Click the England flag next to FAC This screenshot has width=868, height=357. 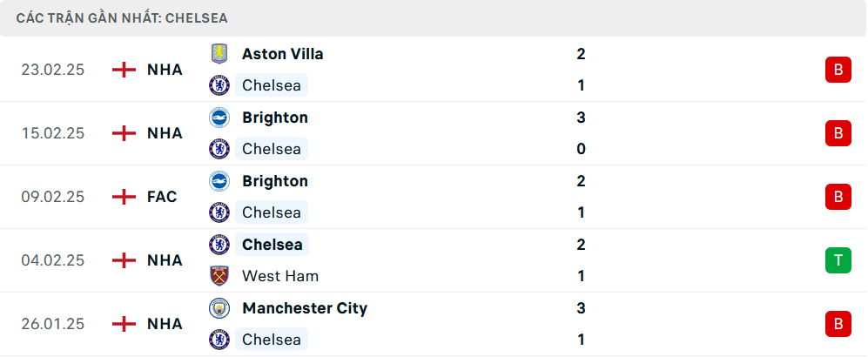tap(124, 197)
